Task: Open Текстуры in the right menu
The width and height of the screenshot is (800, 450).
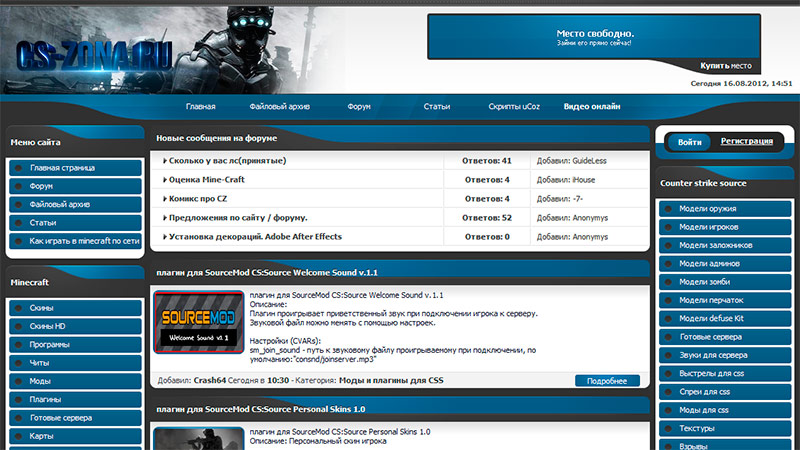Action: tap(725, 429)
